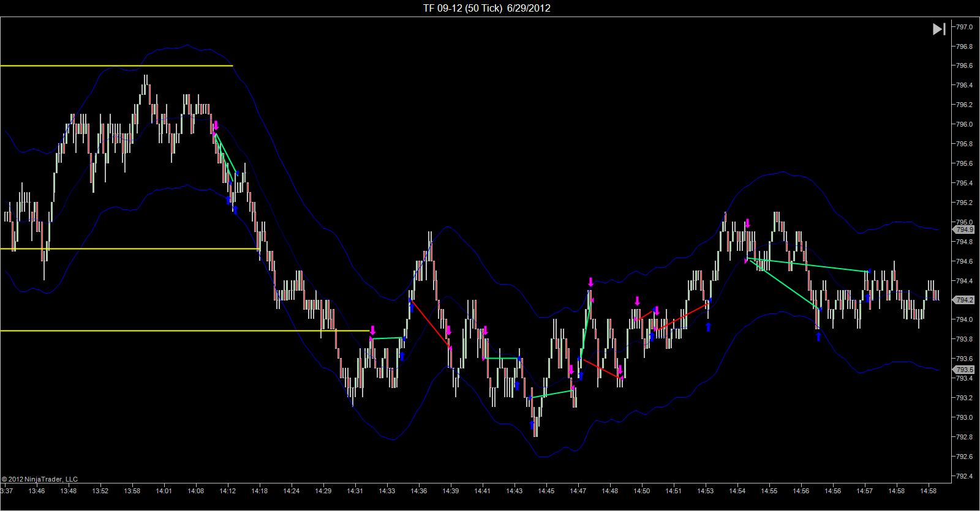
Task: Select the 794.2 last price marker tag
Action: click(964, 300)
